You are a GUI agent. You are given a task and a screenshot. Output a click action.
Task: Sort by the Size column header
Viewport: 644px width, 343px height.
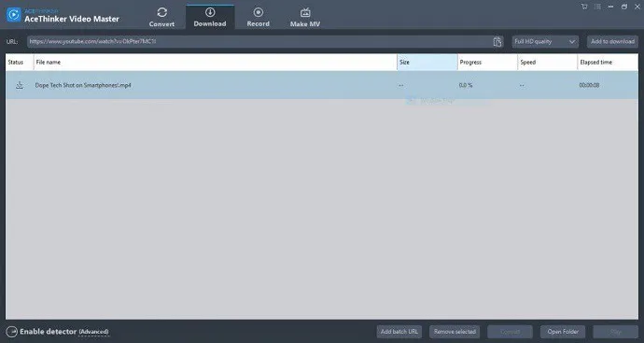(427, 62)
